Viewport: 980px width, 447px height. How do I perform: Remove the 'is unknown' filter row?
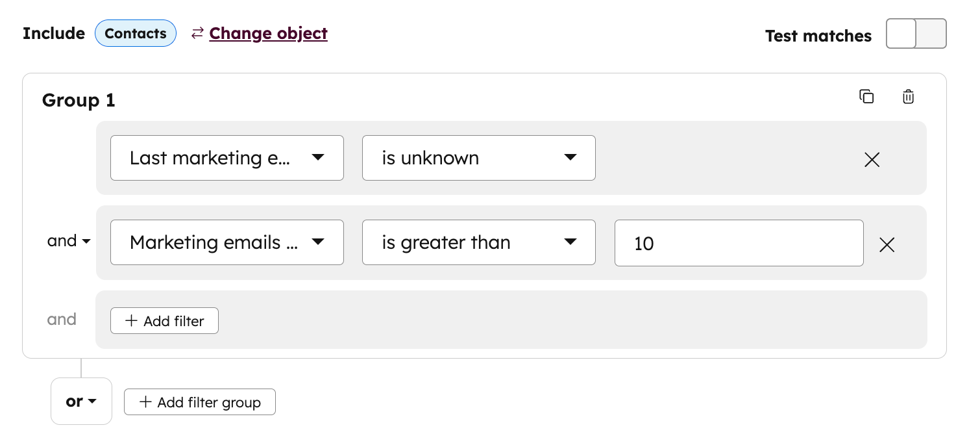click(x=872, y=159)
